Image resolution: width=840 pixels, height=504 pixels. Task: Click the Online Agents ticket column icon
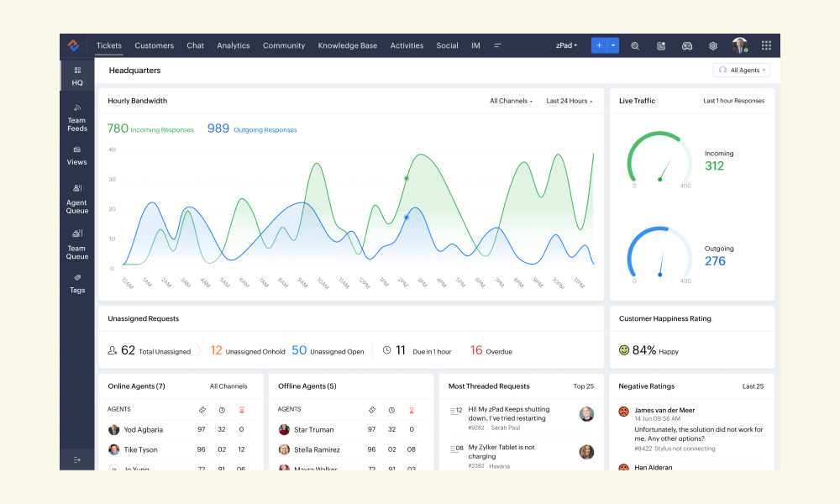[x=202, y=410]
